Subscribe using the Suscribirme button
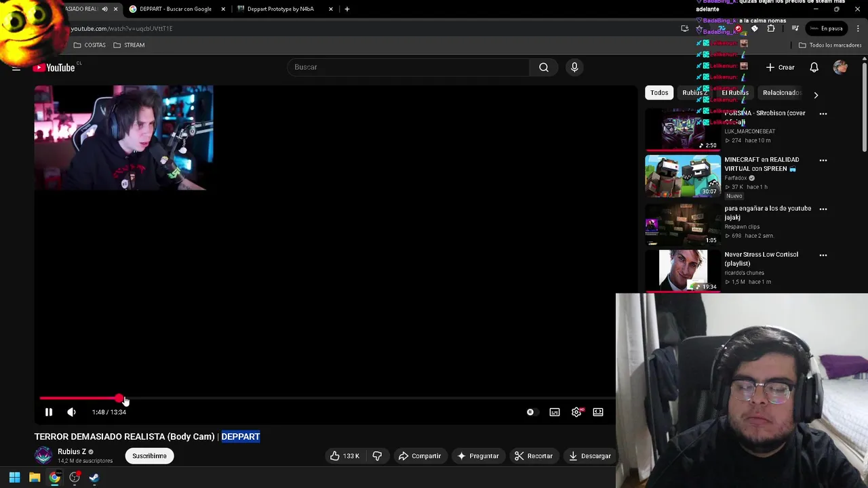The width and height of the screenshot is (868, 488). point(149,456)
